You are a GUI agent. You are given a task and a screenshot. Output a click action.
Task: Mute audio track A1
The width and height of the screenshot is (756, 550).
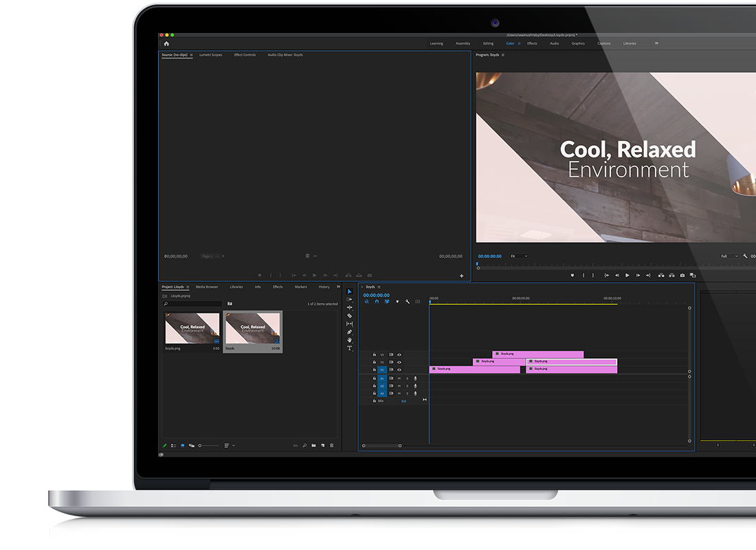click(399, 378)
